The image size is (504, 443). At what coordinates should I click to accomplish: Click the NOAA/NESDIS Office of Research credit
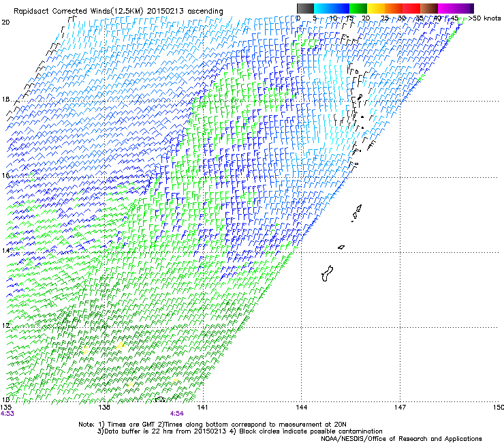pos(401,439)
